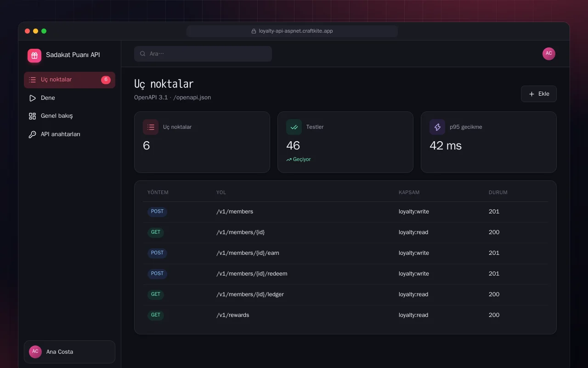
Task: Click the lock icon in the address bar
Action: point(254,31)
